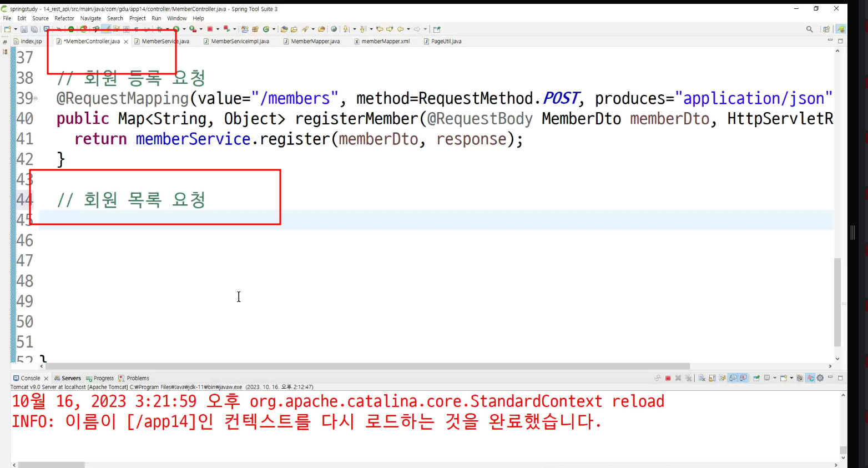Viewport: 868px width, 468px height.
Task: Click the Clear Console icon
Action: [x=702, y=378]
